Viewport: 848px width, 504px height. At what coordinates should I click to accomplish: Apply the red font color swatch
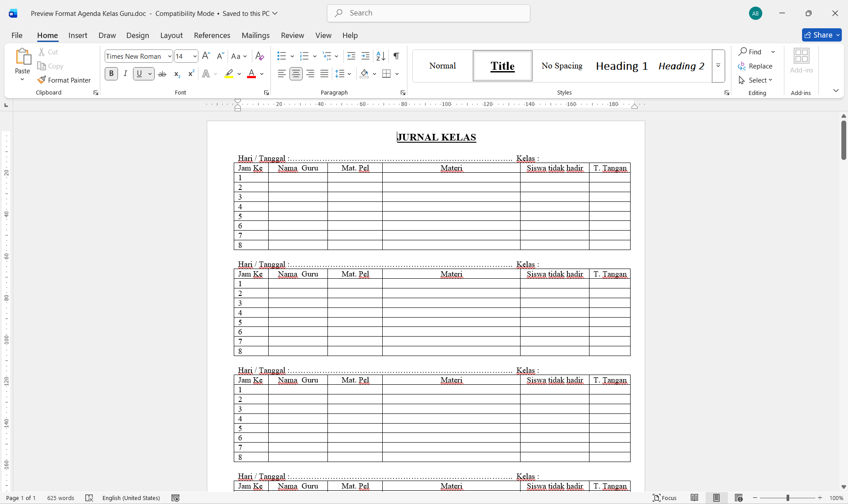251,74
